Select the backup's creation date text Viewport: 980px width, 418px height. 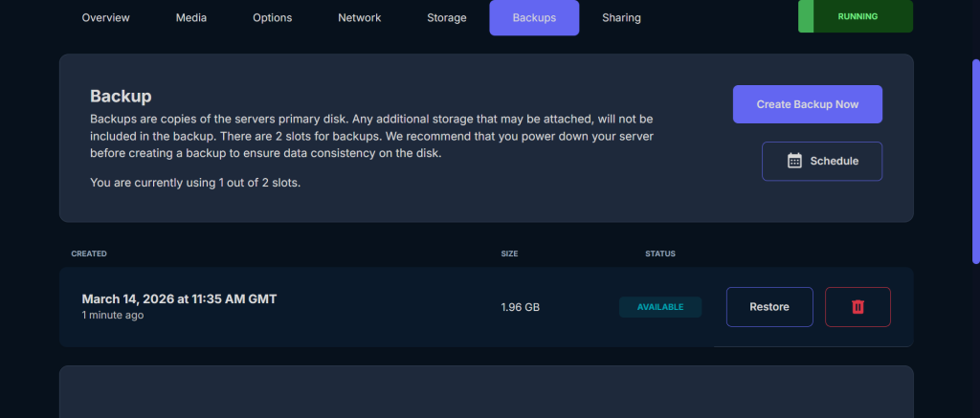pyautogui.click(x=179, y=299)
